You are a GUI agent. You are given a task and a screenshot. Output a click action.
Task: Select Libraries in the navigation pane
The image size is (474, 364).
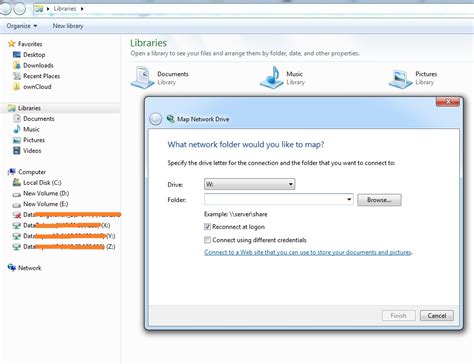point(29,108)
